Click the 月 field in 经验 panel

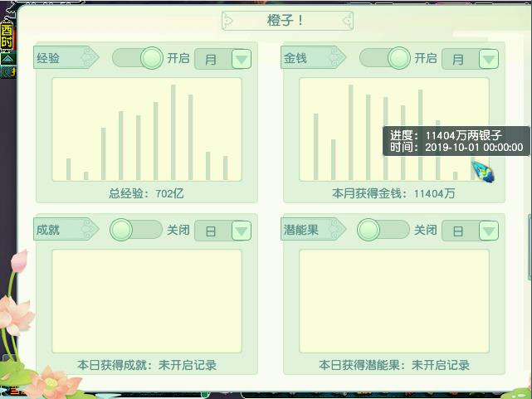tap(213, 60)
